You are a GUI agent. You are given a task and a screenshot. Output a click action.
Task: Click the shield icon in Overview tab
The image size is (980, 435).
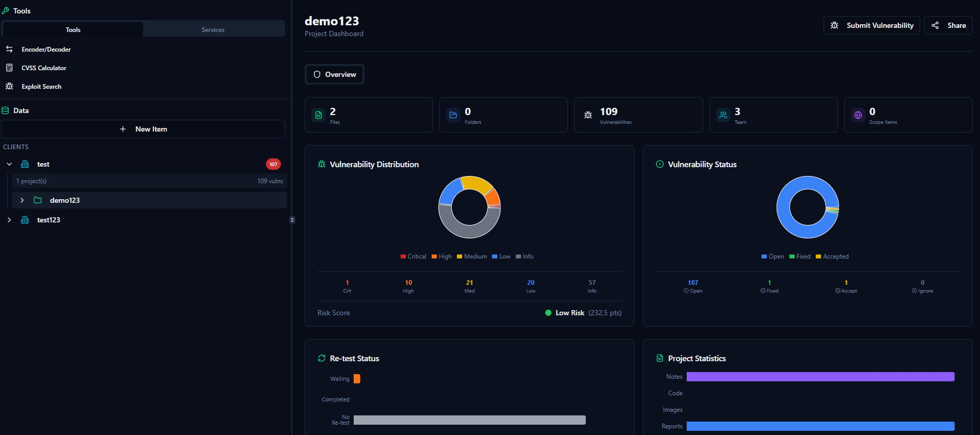click(x=317, y=74)
